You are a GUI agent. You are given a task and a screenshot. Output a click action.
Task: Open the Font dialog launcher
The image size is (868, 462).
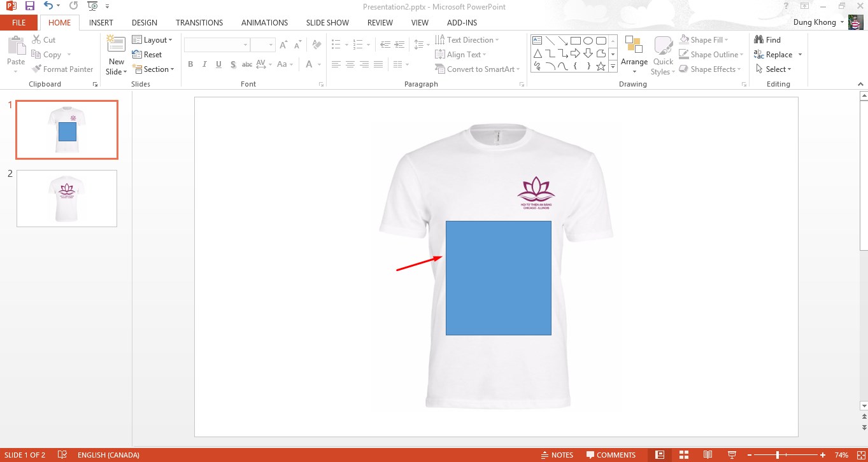click(320, 84)
